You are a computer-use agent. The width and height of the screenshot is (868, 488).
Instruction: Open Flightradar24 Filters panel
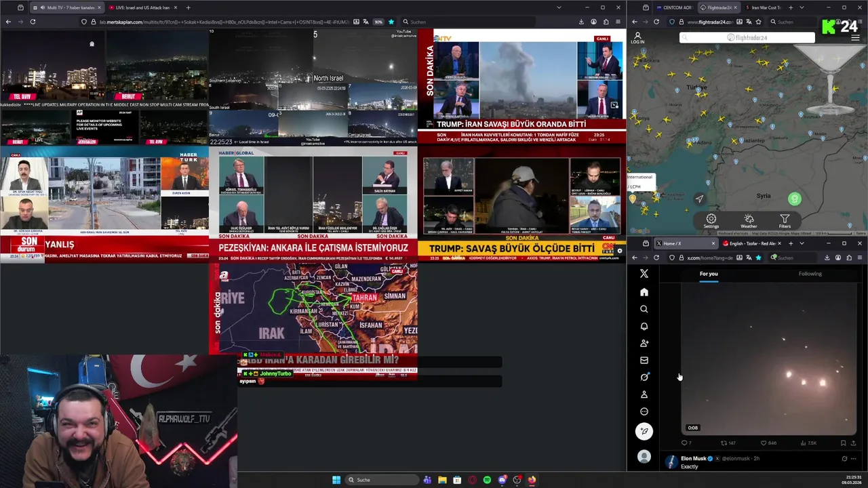pos(785,222)
